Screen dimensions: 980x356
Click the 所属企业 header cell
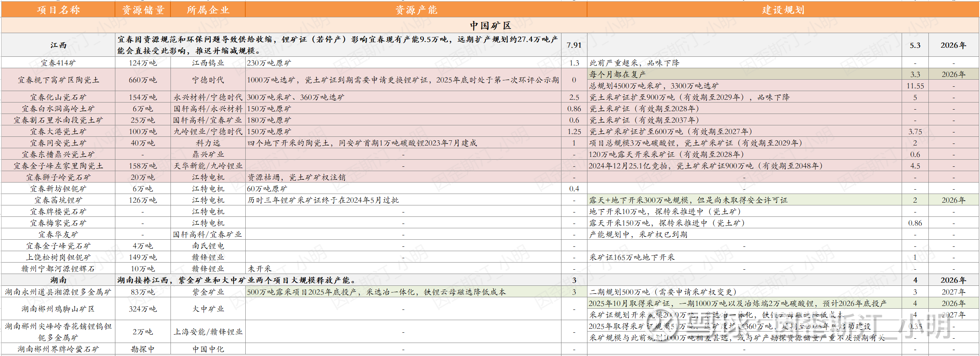click(208, 10)
